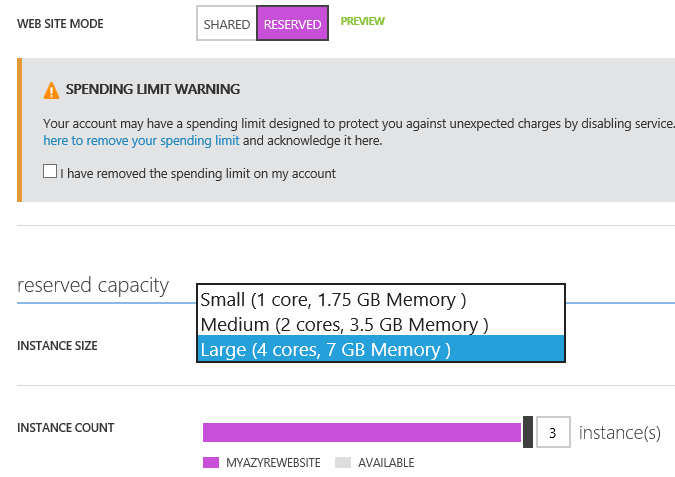Select the Reserved web site mode
Viewport: 675px width, 477px height.
coord(292,24)
